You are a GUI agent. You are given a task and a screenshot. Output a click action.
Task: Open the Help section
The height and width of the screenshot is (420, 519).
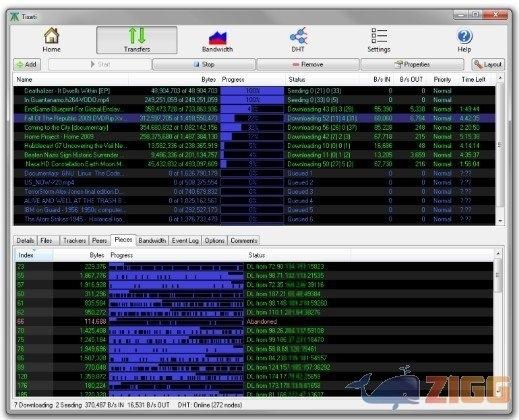(x=464, y=41)
